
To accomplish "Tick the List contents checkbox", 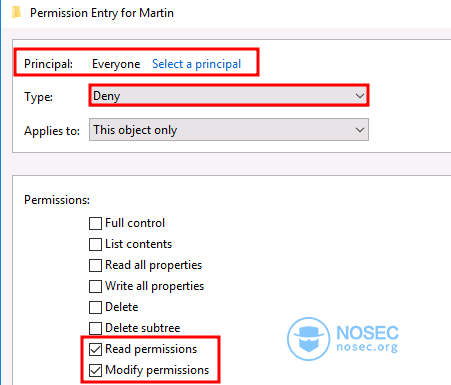I will (95, 244).
